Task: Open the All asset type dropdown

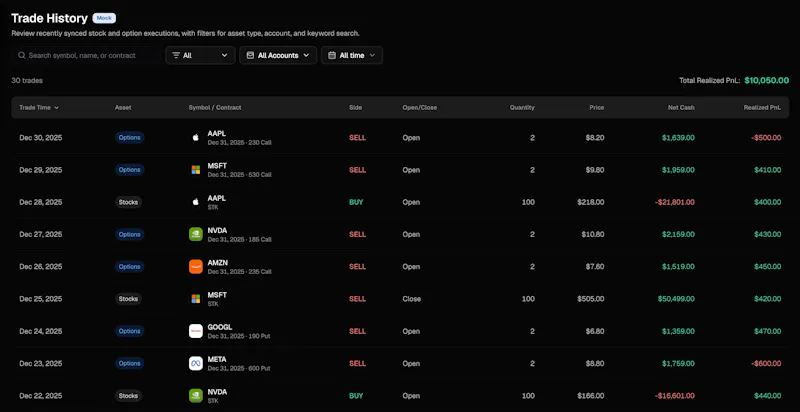Action: (200, 55)
